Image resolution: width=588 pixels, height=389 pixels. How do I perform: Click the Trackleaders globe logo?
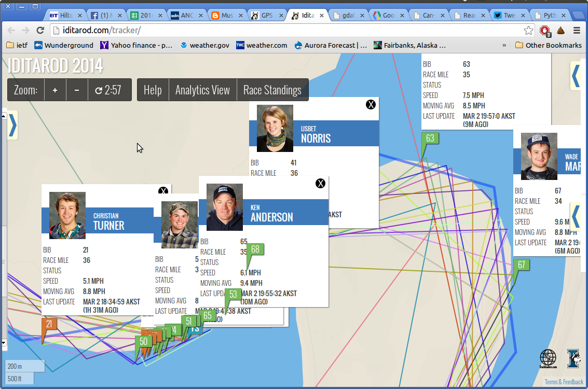click(548, 358)
